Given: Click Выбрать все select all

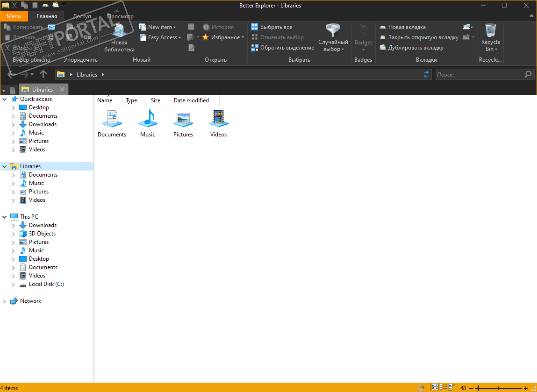Looking at the screenshot, I should [x=272, y=27].
